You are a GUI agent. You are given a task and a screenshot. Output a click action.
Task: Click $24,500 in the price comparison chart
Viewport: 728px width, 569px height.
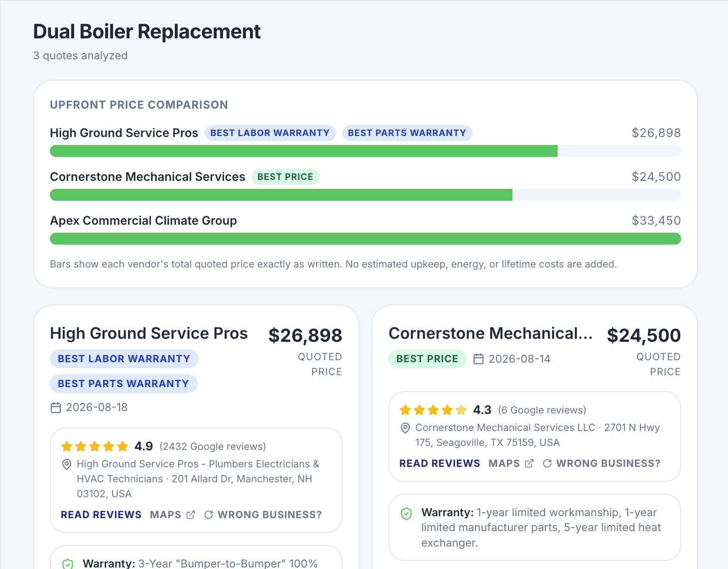point(656,177)
